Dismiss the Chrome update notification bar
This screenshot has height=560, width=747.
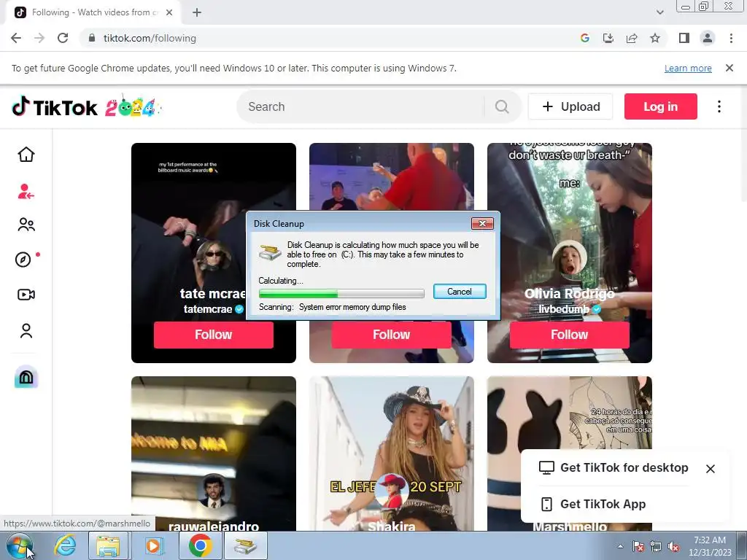729,68
